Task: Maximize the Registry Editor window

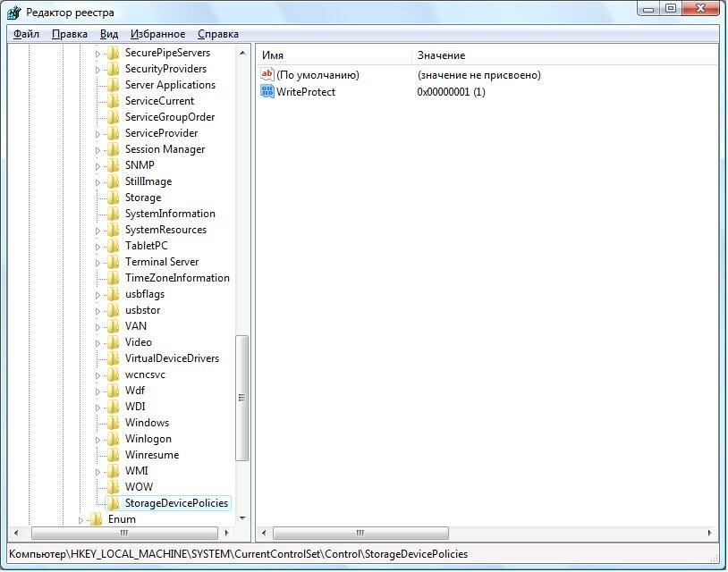Action: [671, 9]
